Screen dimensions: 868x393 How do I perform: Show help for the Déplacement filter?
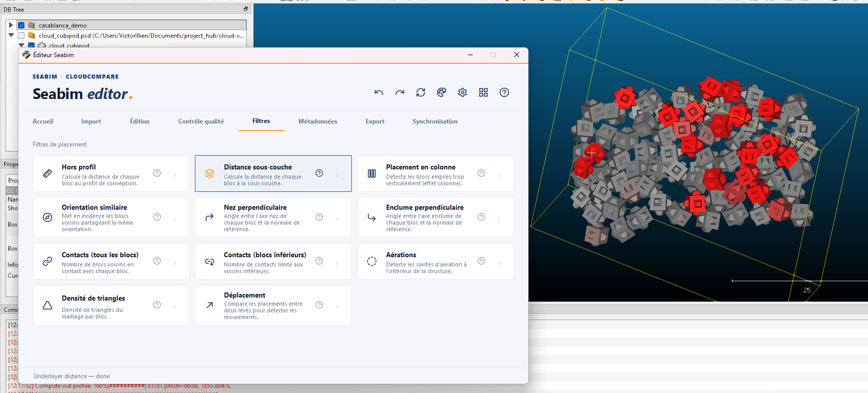click(319, 305)
